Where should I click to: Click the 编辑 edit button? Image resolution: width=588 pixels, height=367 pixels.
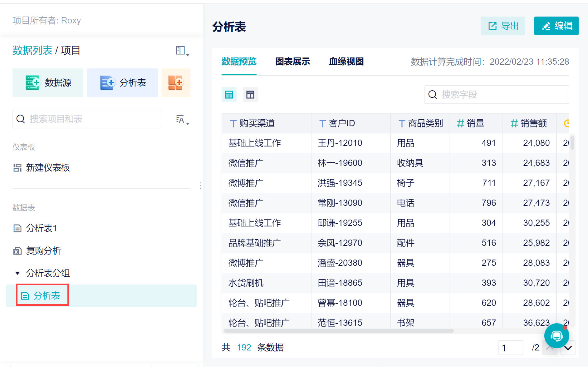(x=556, y=26)
